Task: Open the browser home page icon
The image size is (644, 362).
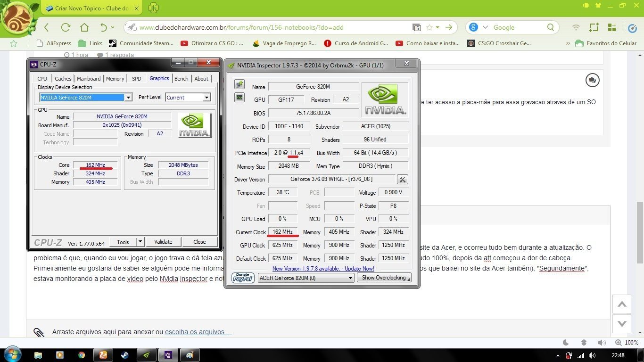Action: (x=84, y=27)
